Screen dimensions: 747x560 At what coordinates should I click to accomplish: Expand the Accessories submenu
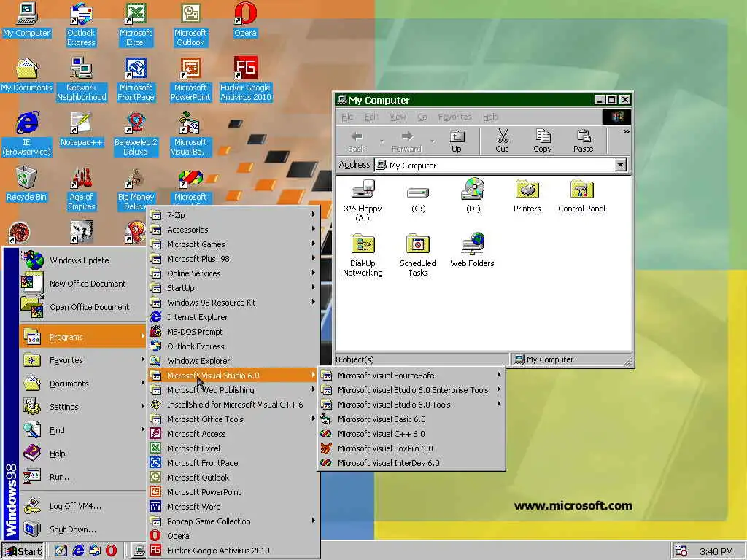pyautogui.click(x=233, y=230)
